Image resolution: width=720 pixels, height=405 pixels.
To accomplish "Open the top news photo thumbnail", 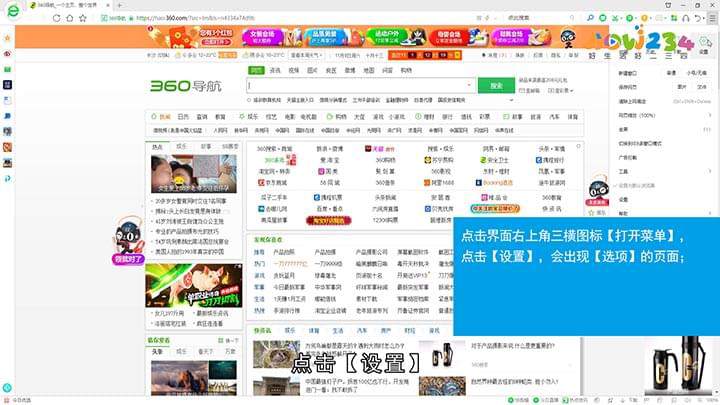I will tap(194, 174).
